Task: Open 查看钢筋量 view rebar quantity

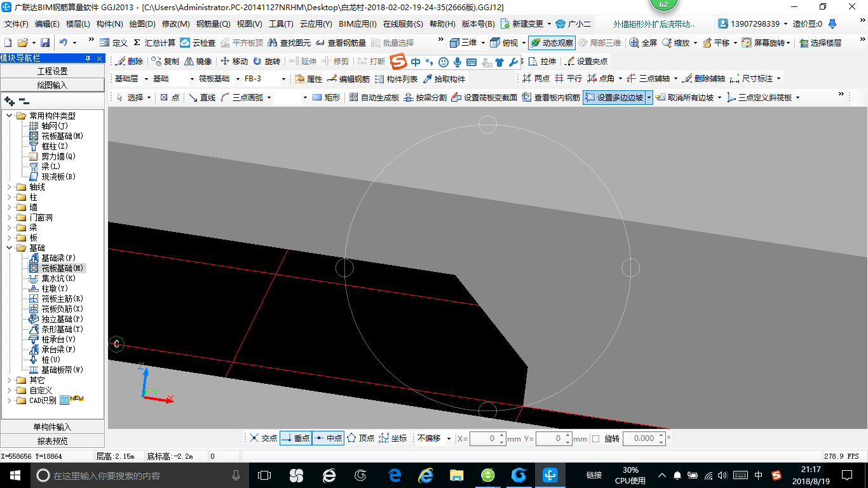Action: click(341, 43)
